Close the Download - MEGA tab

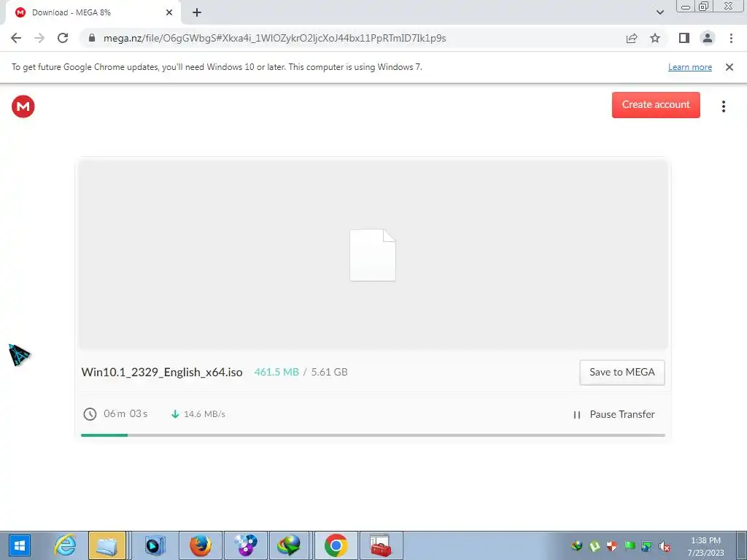169,13
